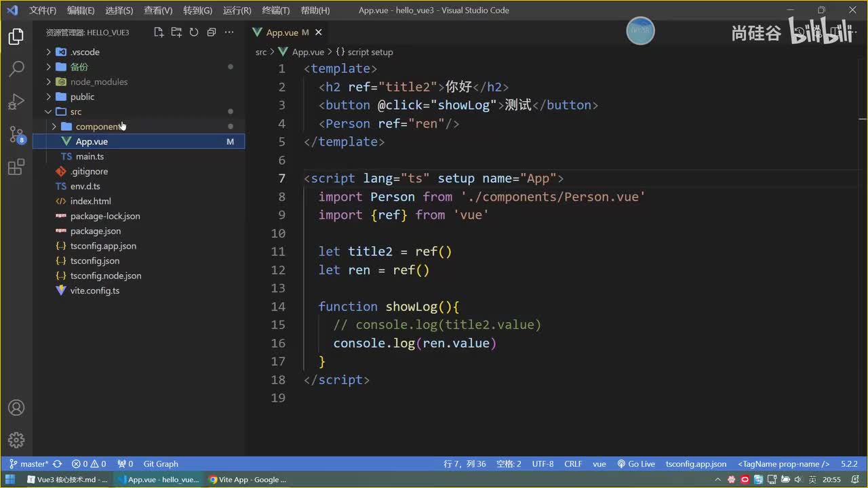
Task: Collapse the src folder
Action: point(75,112)
